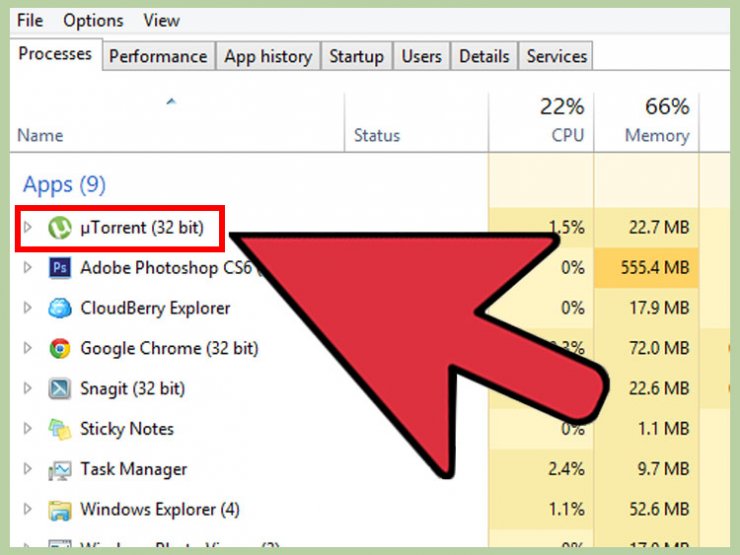
Task: Expand the Sticky Notes row
Action: tap(28, 429)
